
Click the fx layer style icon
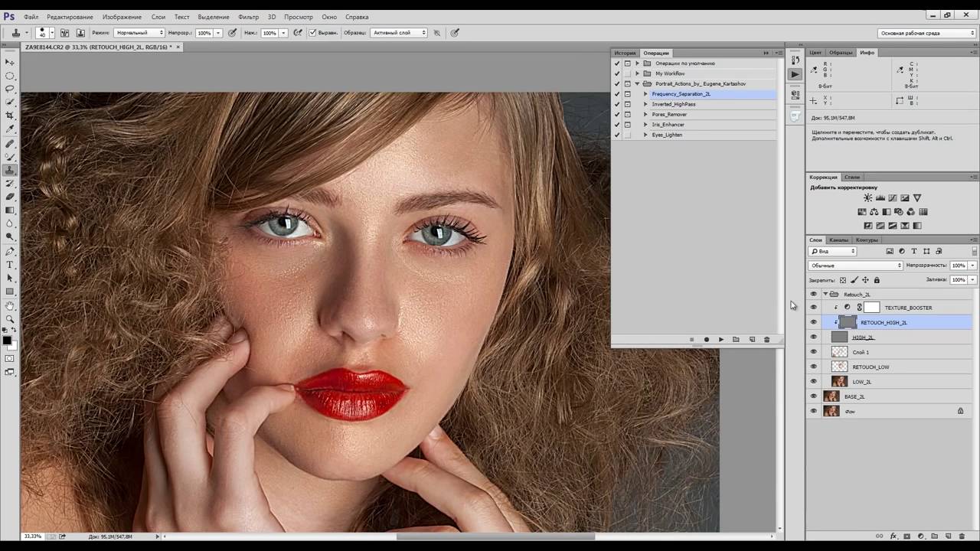(893, 536)
